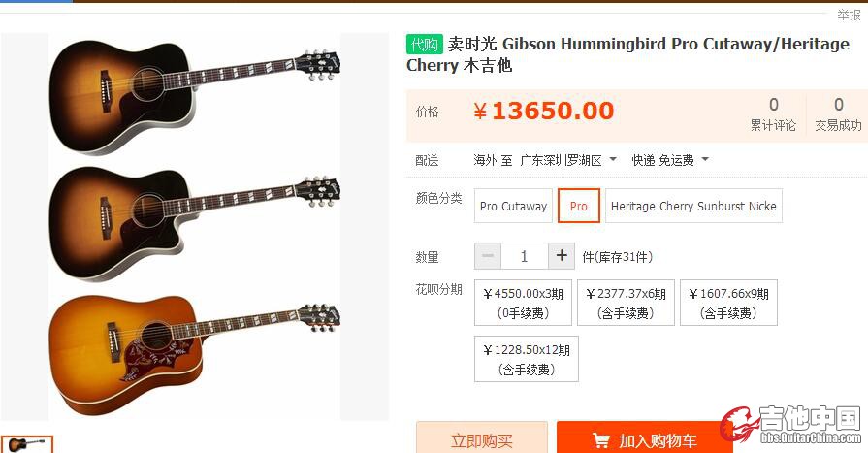The image size is (868, 453).
Task: Open the 累计评论 reviews count
Action: pos(773,115)
